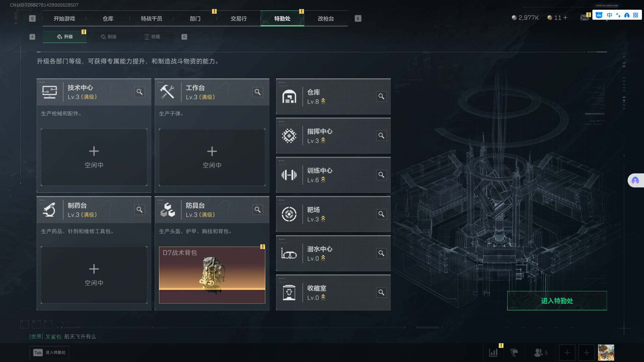
Task: Toggle Chinese input mode in IME bar
Action: 609,15
